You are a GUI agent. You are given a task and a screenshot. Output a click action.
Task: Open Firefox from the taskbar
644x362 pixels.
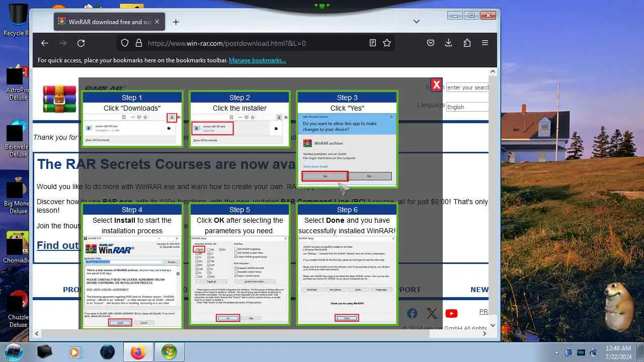coord(138,352)
